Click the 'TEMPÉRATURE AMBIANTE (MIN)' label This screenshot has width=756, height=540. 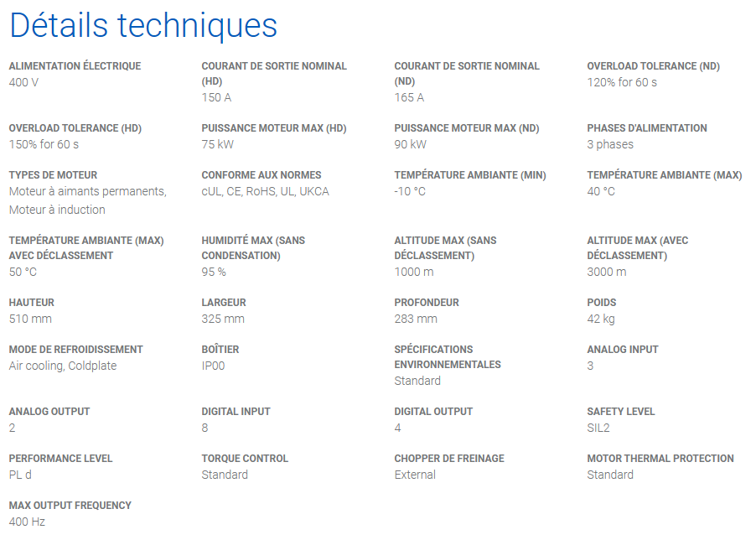pos(470,175)
